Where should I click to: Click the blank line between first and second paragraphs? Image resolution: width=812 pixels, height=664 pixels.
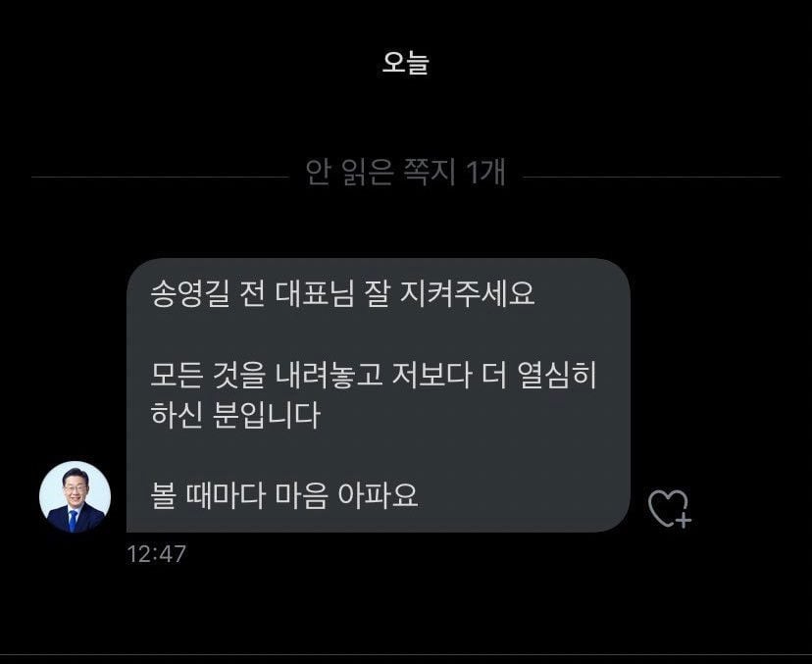click(378, 334)
